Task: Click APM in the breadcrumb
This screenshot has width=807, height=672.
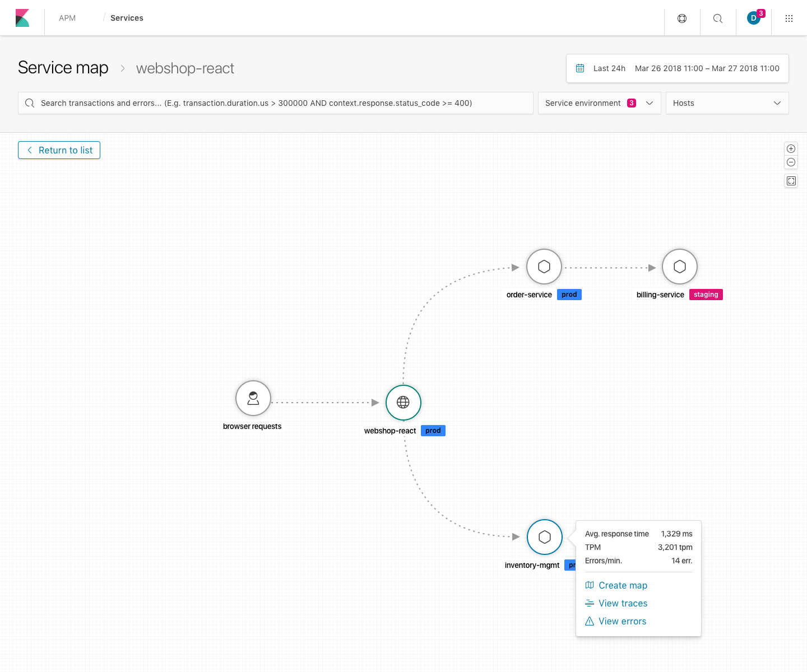Action: click(x=67, y=18)
